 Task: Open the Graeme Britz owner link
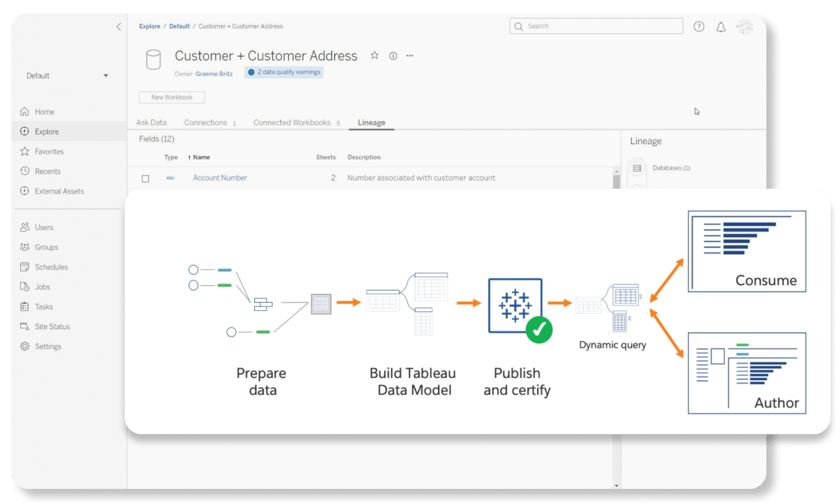214,74
